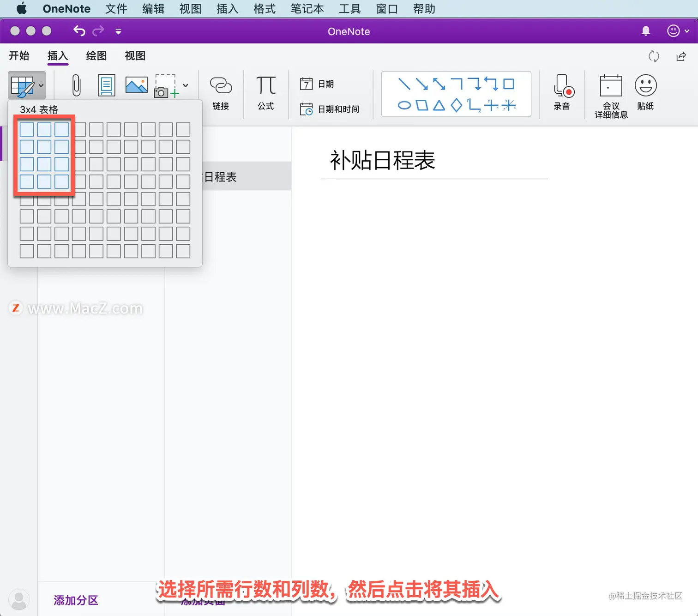Select the 插入 ribbon tab
This screenshot has width=698, height=616.
[58, 56]
